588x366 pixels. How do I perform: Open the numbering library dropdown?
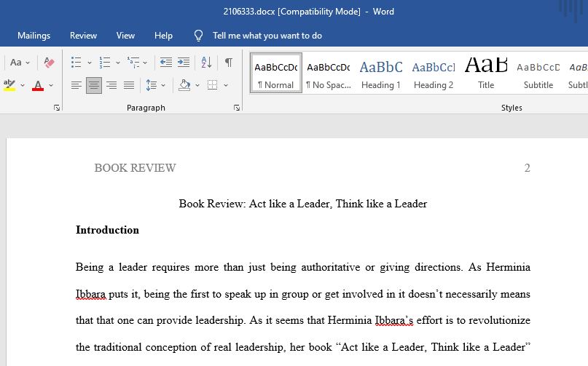tap(118, 63)
